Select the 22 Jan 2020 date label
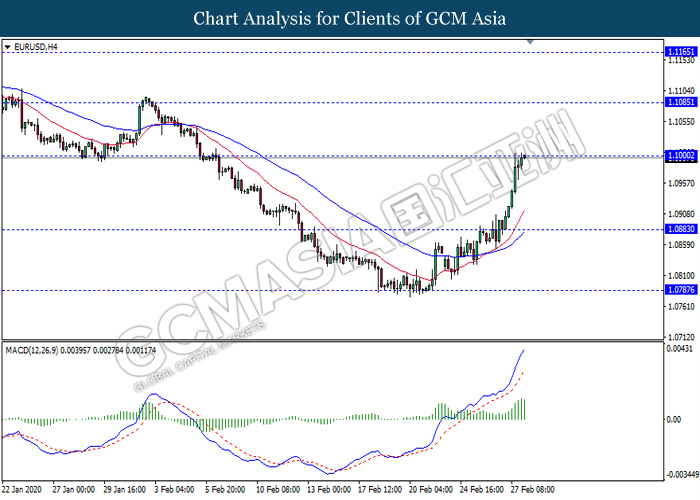 click(x=24, y=490)
